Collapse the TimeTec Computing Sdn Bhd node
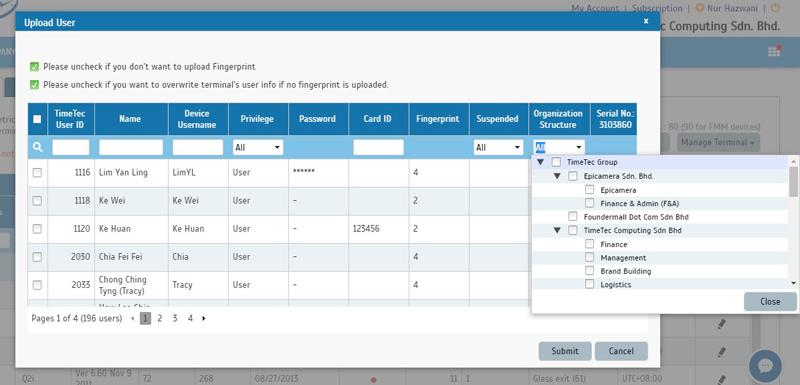This screenshot has width=800, height=385. 557,230
